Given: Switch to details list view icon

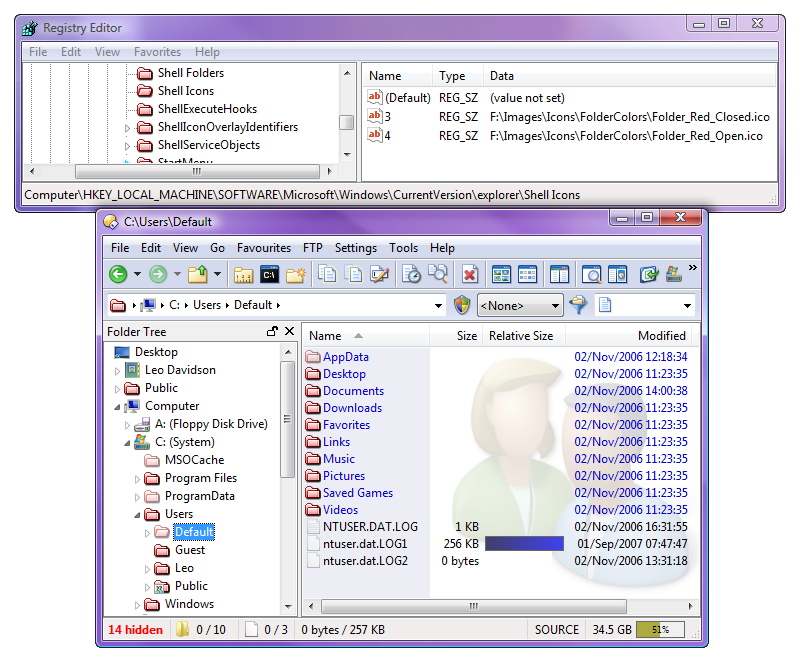Looking at the screenshot, I should [527, 274].
